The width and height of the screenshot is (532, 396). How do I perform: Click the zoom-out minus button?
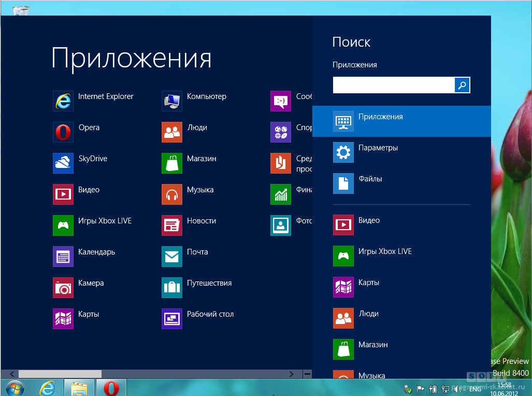point(307,374)
